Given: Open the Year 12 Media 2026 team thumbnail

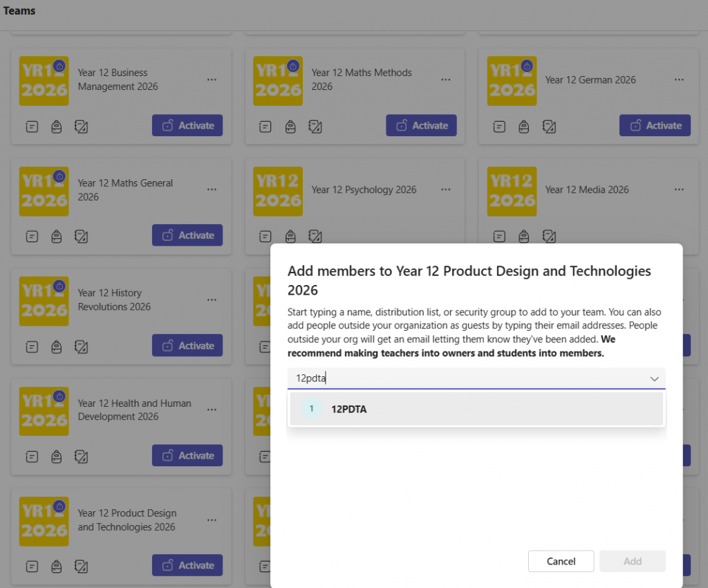Looking at the screenshot, I should (x=512, y=191).
